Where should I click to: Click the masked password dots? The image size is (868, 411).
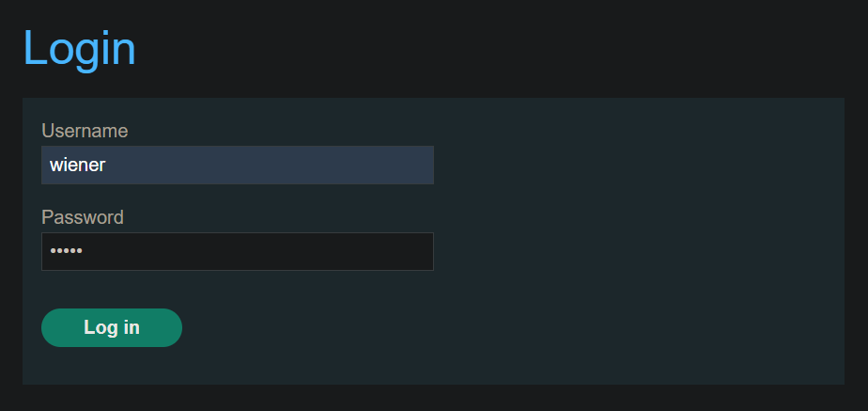tap(66, 251)
